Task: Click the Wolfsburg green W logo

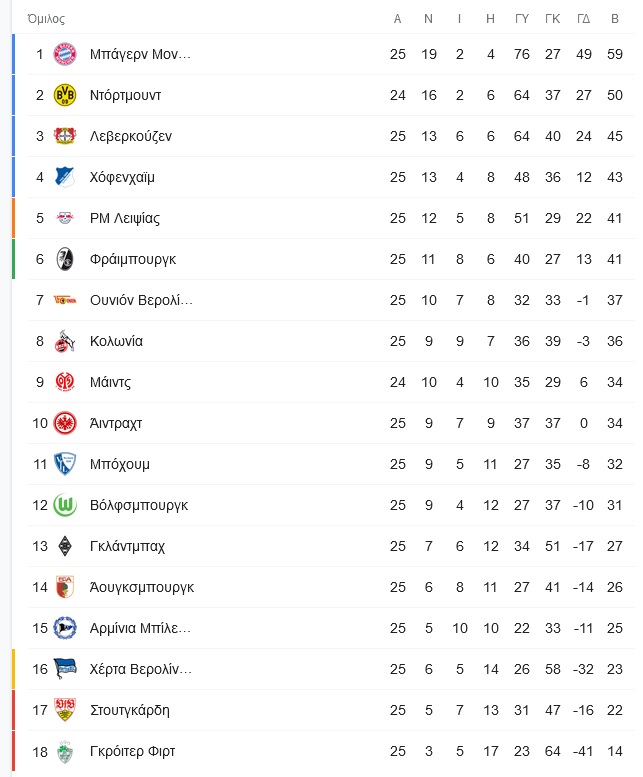Action: [65, 505]
